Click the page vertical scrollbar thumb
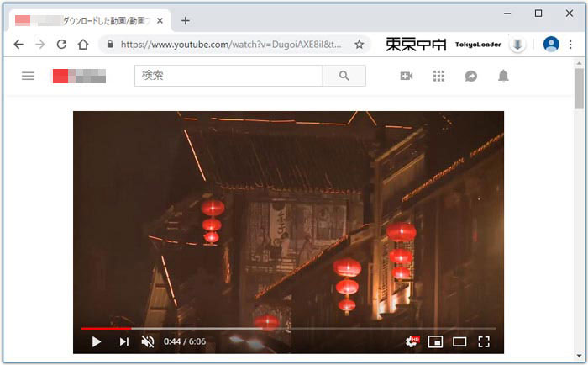 580,88
